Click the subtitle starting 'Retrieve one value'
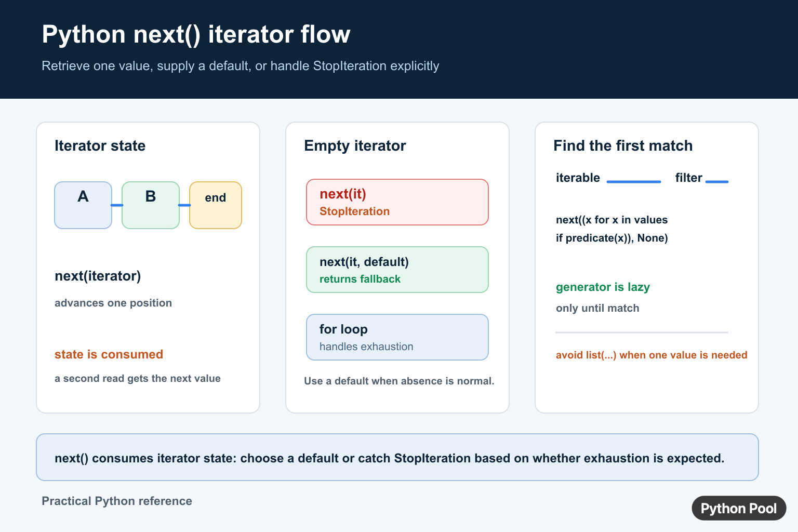798x532 pixels. (x=240, y=66)
